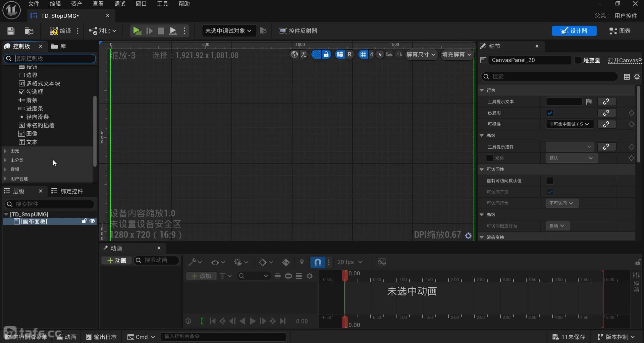Viewport: 644px width, 343px height.
Task: Toggle the 已启用 (Enabled) checkbox
Action: 550,113
